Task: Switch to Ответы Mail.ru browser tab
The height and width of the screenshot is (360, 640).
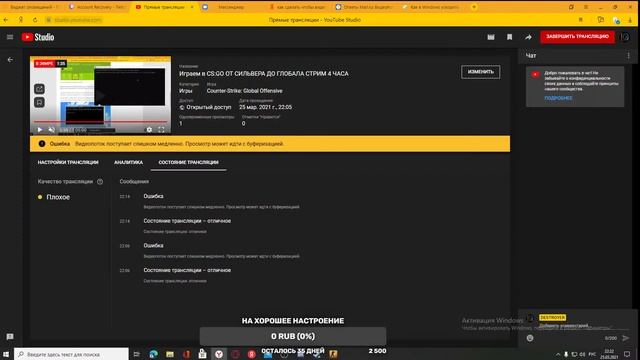Action: pos(363,7)
